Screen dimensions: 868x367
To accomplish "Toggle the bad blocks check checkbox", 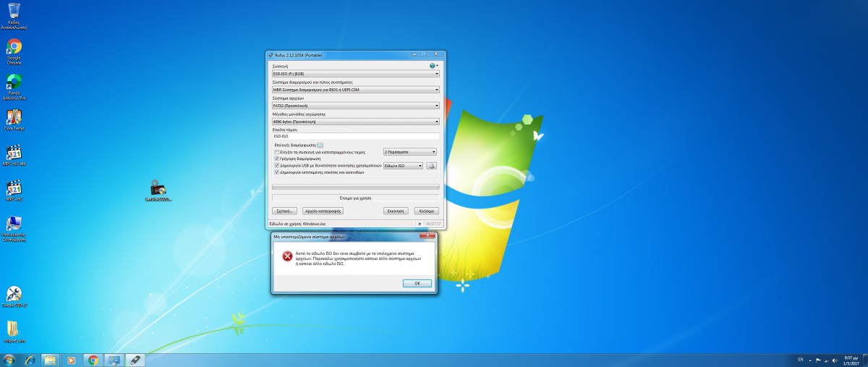I will pyautogui.click(x=276, y=153).
